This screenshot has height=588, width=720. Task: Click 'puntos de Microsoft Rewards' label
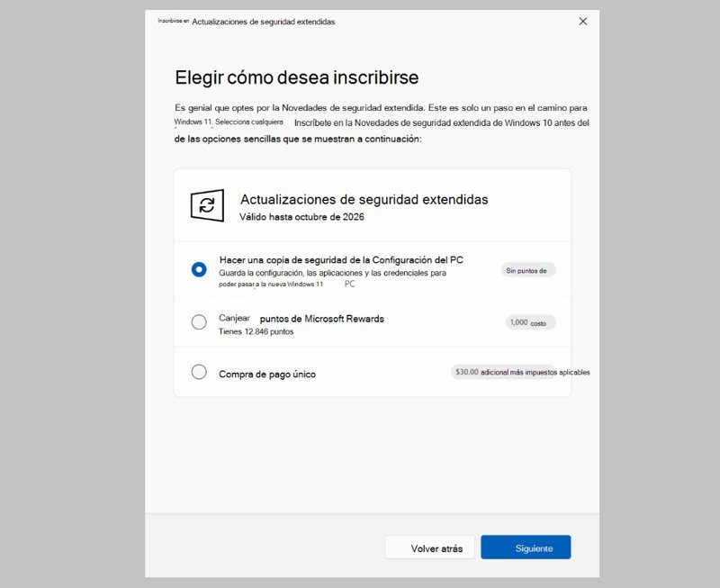tap(322, 319)
